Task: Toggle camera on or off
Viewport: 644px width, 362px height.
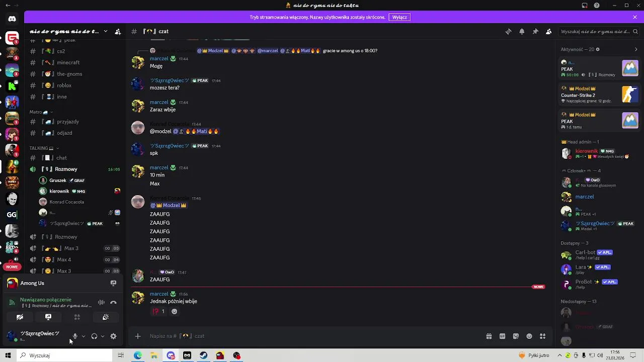Action: (x=20, y=317)
